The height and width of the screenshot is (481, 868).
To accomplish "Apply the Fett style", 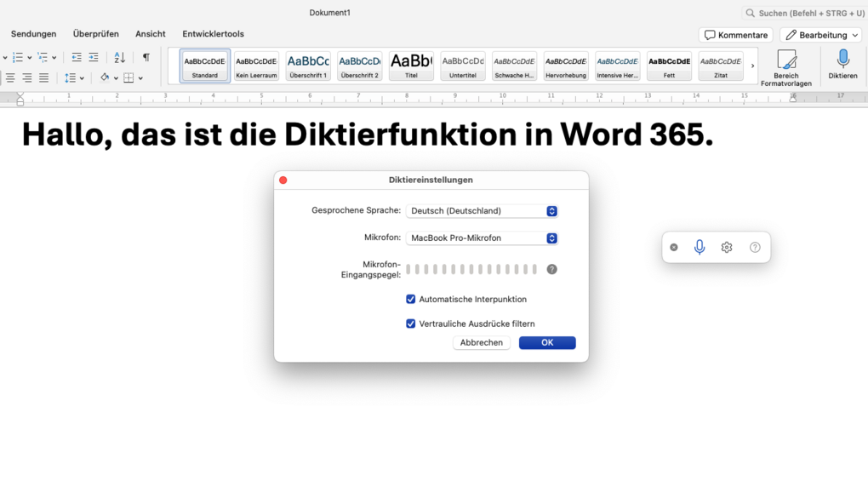I will (x=669, y=66).
